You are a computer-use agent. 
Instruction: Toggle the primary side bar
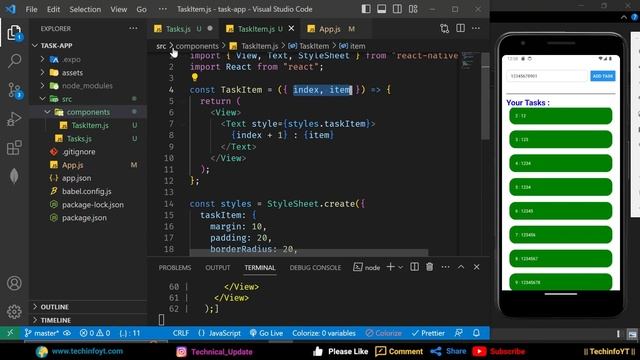pos(366,9)
